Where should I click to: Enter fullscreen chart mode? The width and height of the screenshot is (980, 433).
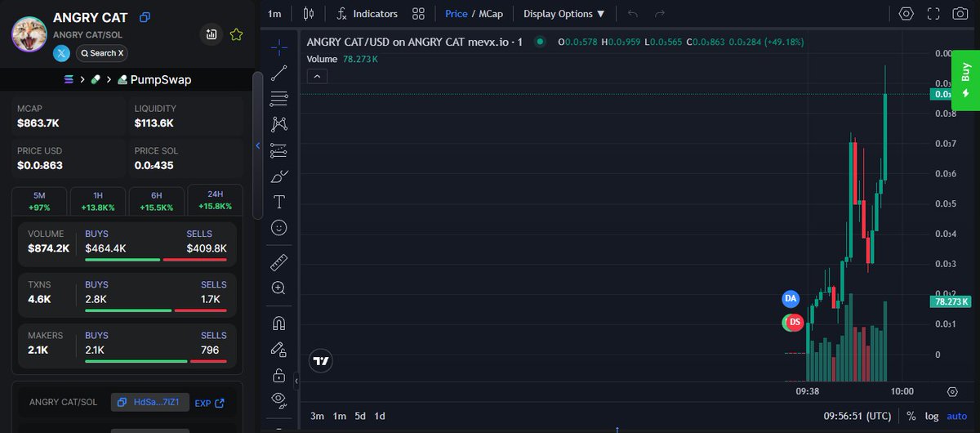pyautogui.click(x=934, y=14)
